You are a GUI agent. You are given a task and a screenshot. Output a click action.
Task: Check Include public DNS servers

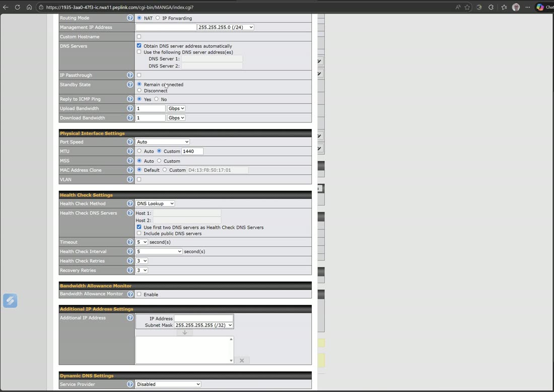click(x=139, y=233)
